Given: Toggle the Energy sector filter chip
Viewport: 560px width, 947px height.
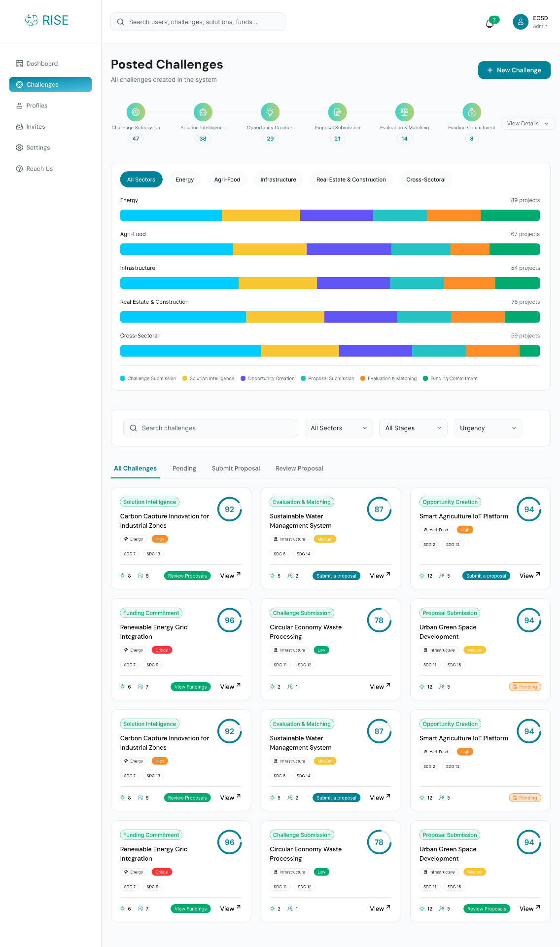Looking at the screenshot, I should 185,180.
